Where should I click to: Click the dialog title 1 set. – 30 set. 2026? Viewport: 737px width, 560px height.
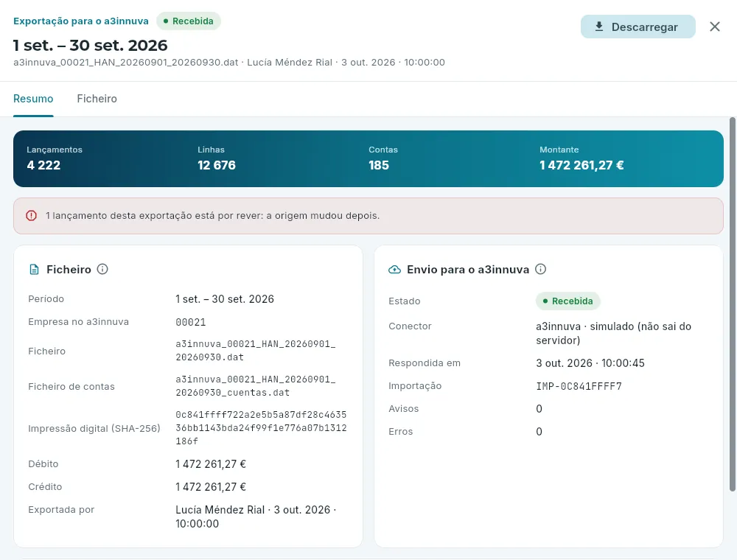point(90,45)
